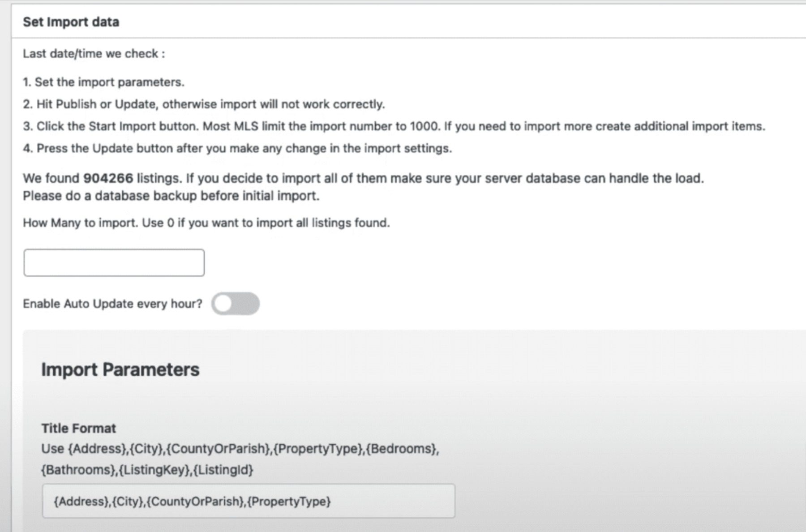This screenshot has width=806, height=532.
Task: Select the {Address},{City},{CountyOrParish},{PropertyType} value
Action: point(193,502)
